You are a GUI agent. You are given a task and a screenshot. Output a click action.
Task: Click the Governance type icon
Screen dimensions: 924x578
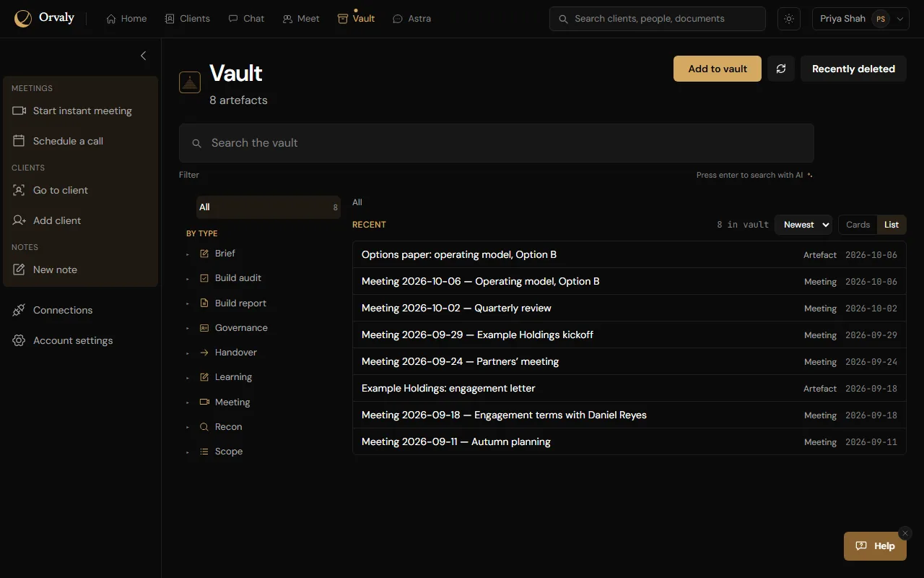204,328
